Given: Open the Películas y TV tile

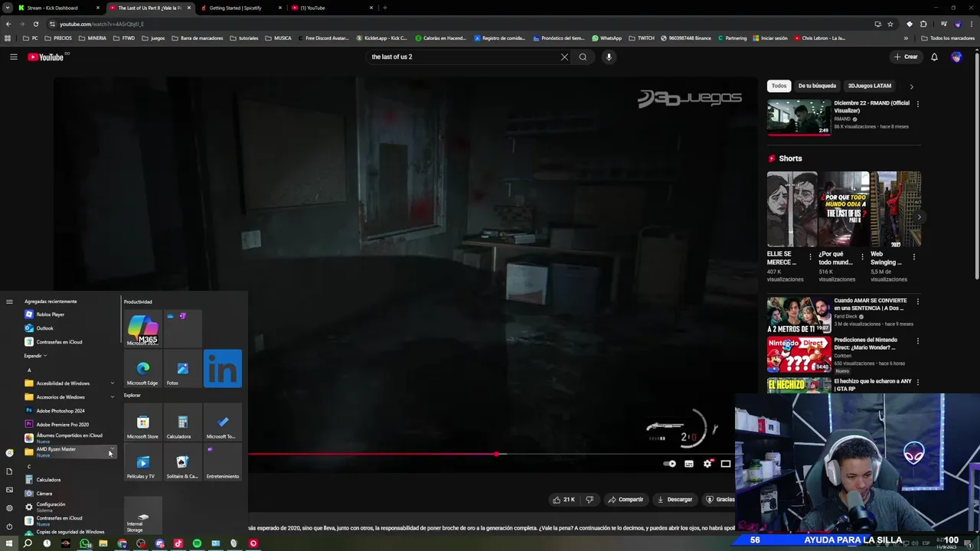Looking at the screenshot, I should 142,462.
